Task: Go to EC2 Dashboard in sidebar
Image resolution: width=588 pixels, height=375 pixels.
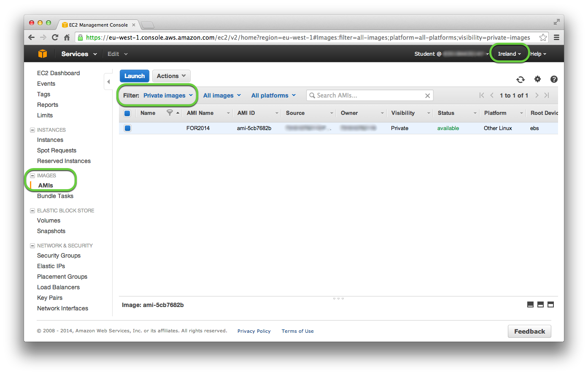Action: (x=58, y=73)
